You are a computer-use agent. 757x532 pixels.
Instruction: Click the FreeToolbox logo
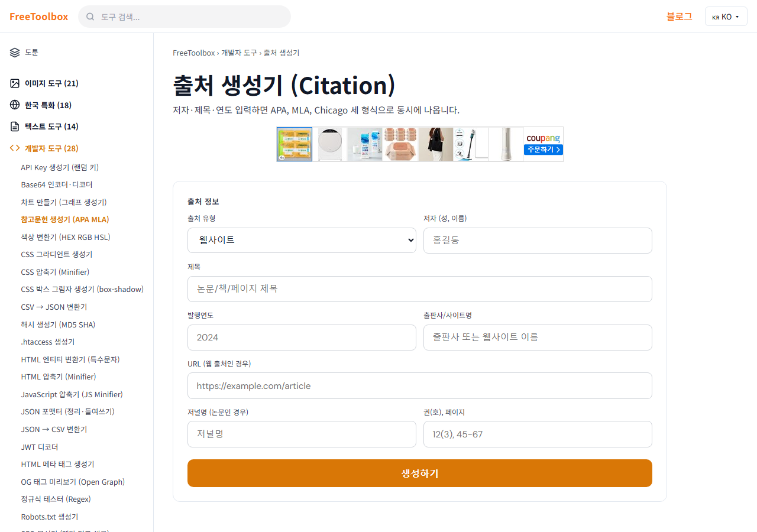(x=39, y=17)
